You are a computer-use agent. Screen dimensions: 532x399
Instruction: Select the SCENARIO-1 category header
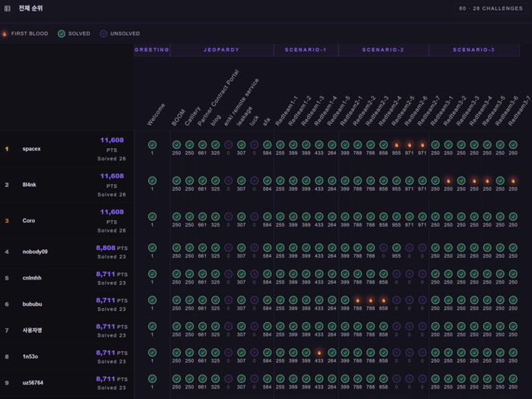(306, 50)
